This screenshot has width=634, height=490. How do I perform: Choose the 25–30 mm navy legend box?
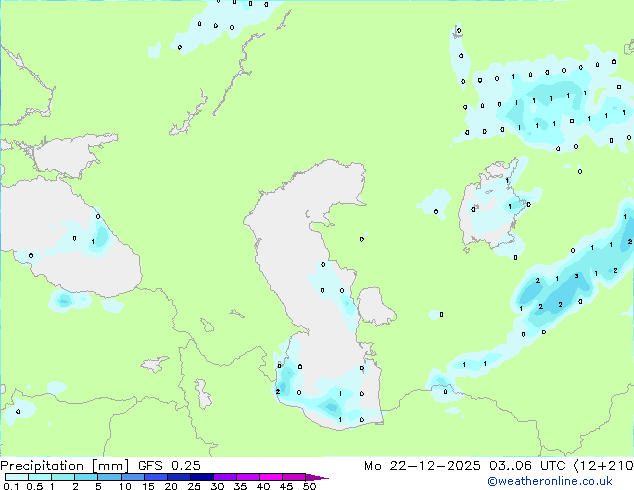coord(201,477)
